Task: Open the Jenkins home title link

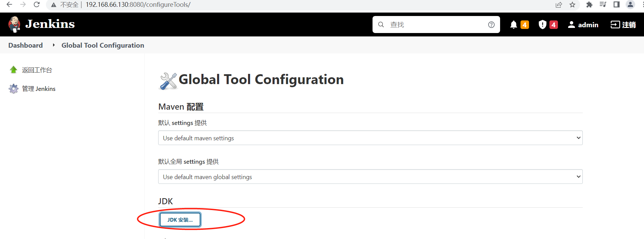Action: (x=50, y=24)
